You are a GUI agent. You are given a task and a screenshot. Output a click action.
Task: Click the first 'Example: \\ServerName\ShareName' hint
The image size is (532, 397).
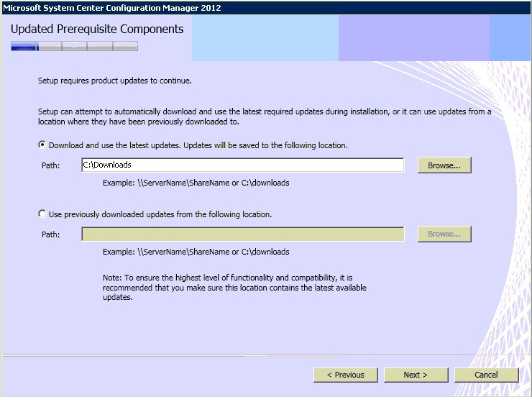tap(196, 183)
